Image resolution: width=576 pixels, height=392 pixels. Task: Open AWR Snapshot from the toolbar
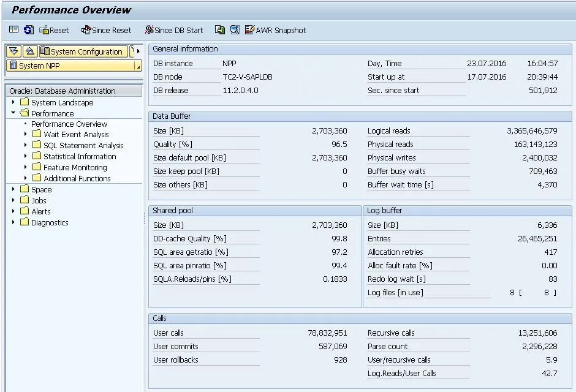[x=275, y=30]
